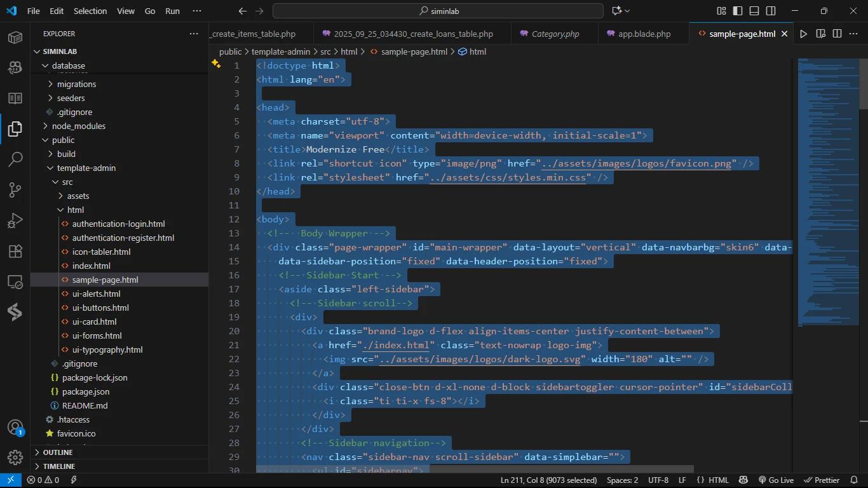868x488 pixels.
Task: Switch to the Category.php tab
Action: pyautogui.click(x=555, y=34)
